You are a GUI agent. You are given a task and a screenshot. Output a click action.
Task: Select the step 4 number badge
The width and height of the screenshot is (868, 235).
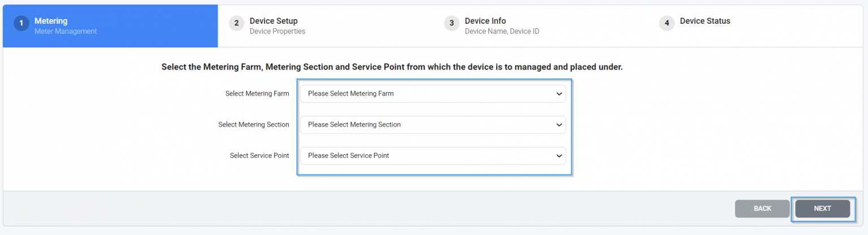pyautogui.click(x=667, y=24)
